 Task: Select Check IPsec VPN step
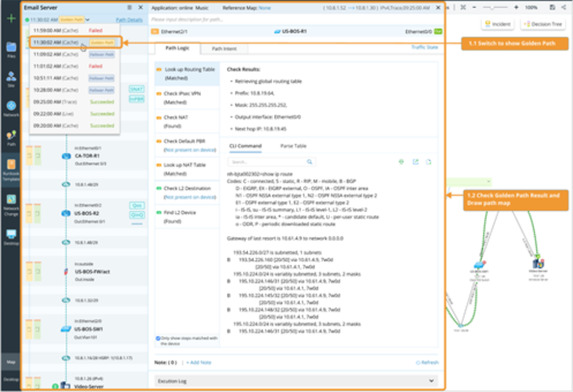pyautogui.click(x=187, y=98)
